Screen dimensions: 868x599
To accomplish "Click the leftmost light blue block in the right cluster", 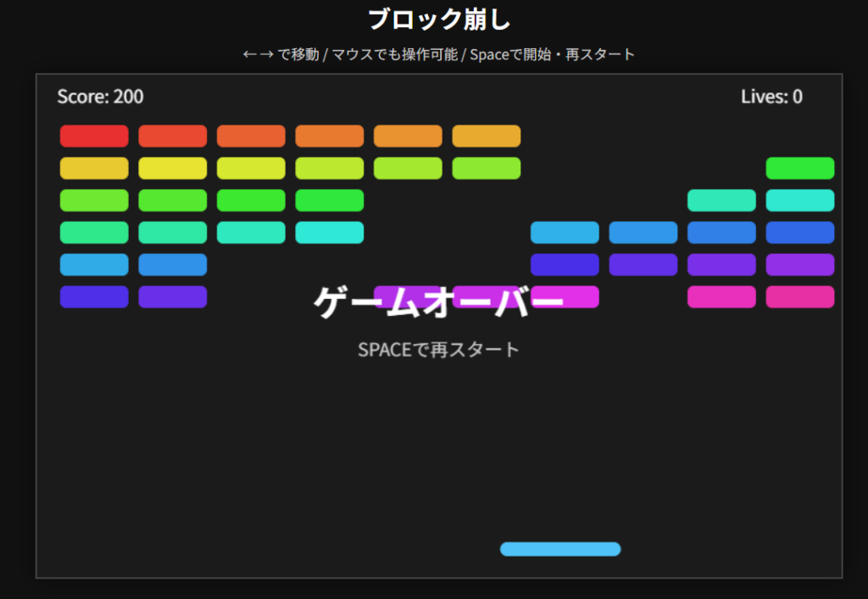I will tap(565, 232).
